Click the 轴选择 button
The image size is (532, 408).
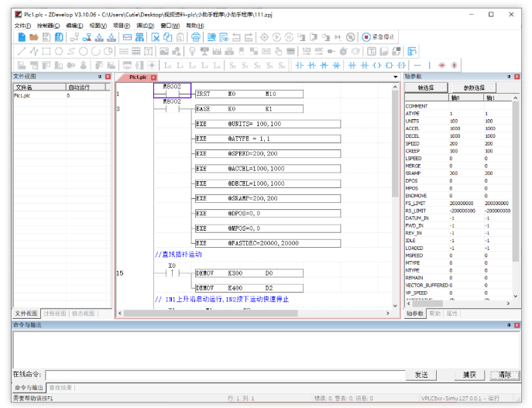pos(426,88)
